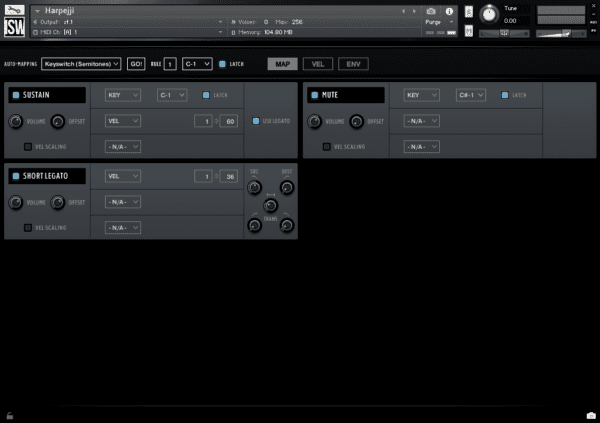Viewport: 600px width, 423px height.
Task: Open Keyswitch (Semitones) auto-mapping dropdown
Action: tap(81, 64)
